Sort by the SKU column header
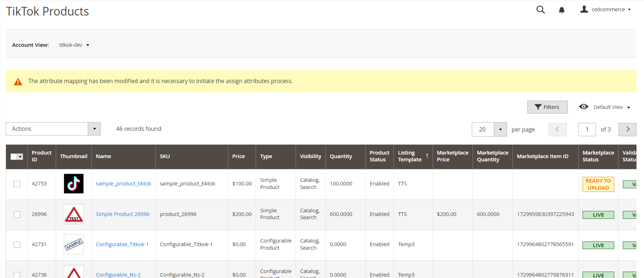Screen dimensions: 644x278 click(192, 156)
